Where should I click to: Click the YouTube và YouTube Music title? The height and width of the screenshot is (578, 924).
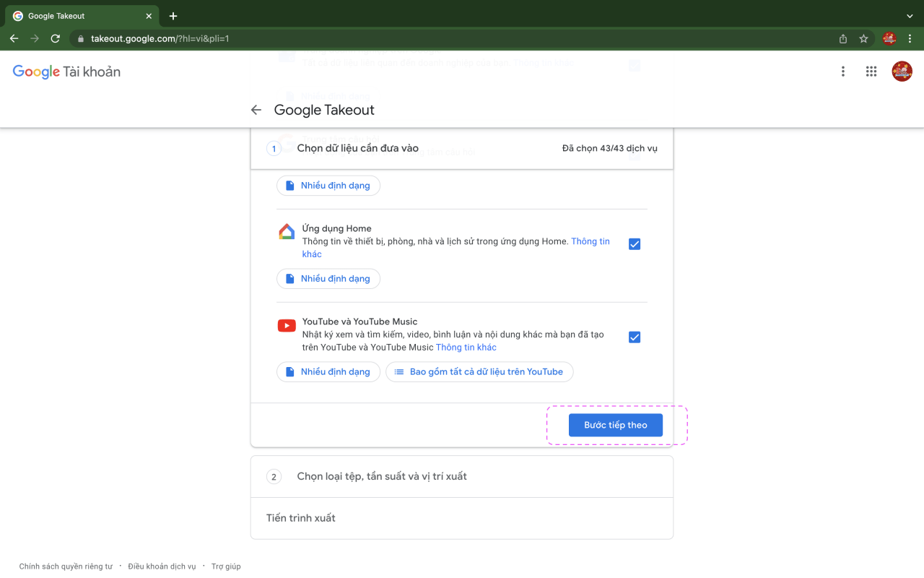[x=360, y=322]
